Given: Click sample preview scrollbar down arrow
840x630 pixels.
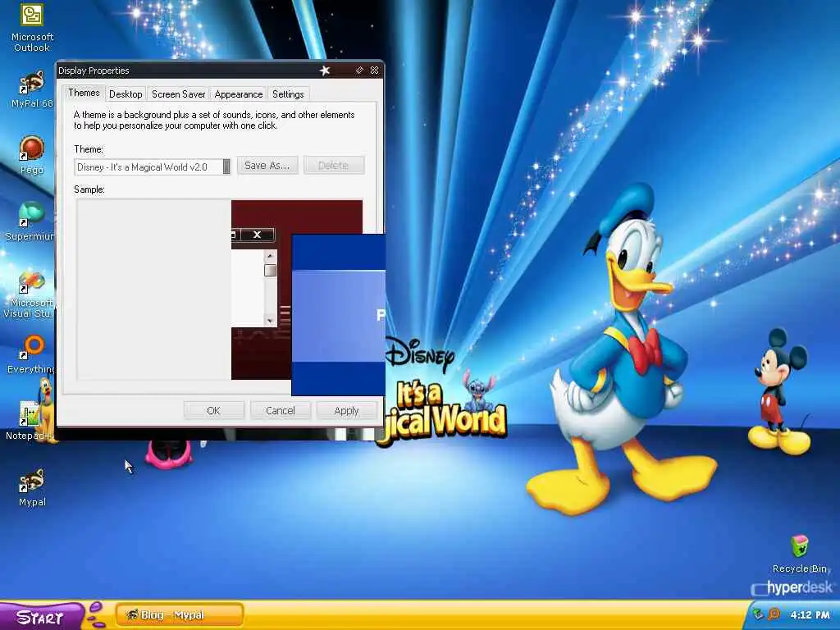Looking at the screenshot, I should (270, 321).
